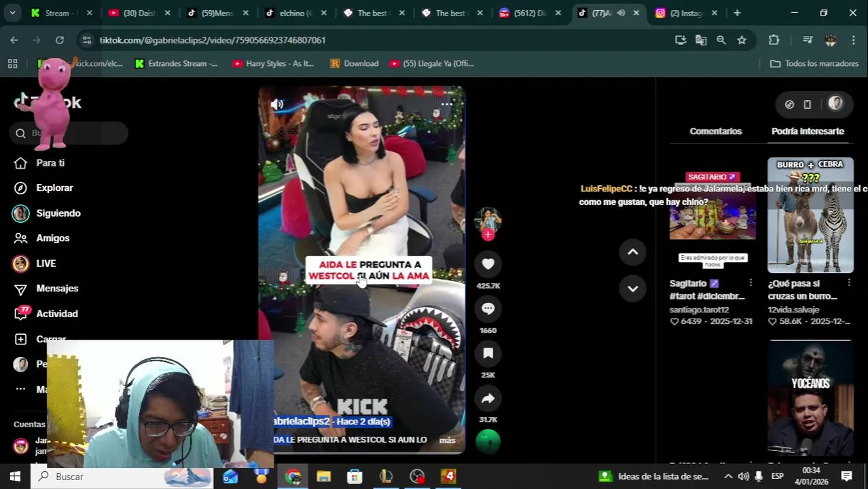The width and height of the screenshot is (868, 489).
Task: Open League of Legends taskbar icon
Action: tap(386, 476)
